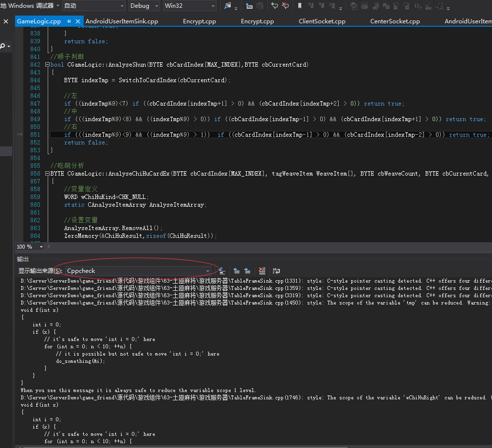Switch to the second Encrypt.cpp tab
This screenshot has width=492, height=448.
[x=257, y=21]
